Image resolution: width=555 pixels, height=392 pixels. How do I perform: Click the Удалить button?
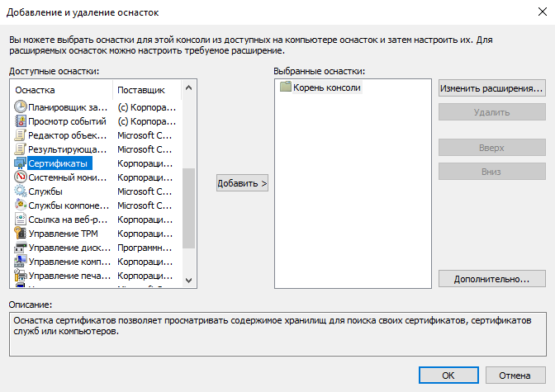pos(491,111)
